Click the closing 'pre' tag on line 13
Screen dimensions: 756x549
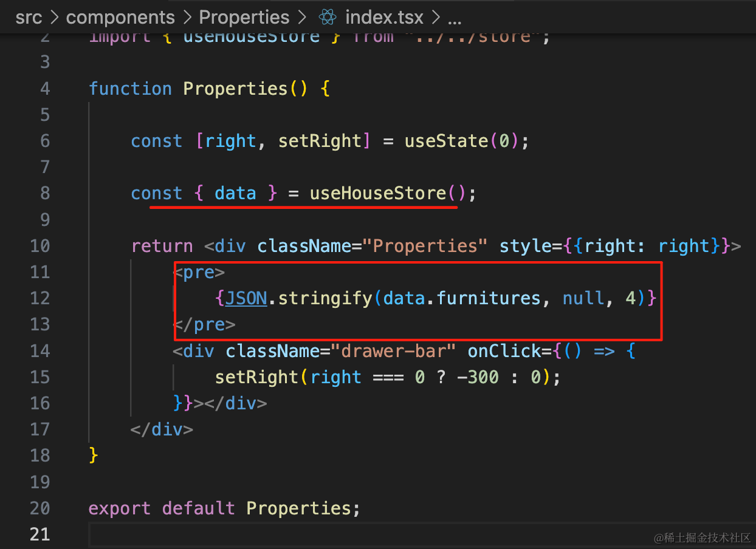click(x=204, y=324)
